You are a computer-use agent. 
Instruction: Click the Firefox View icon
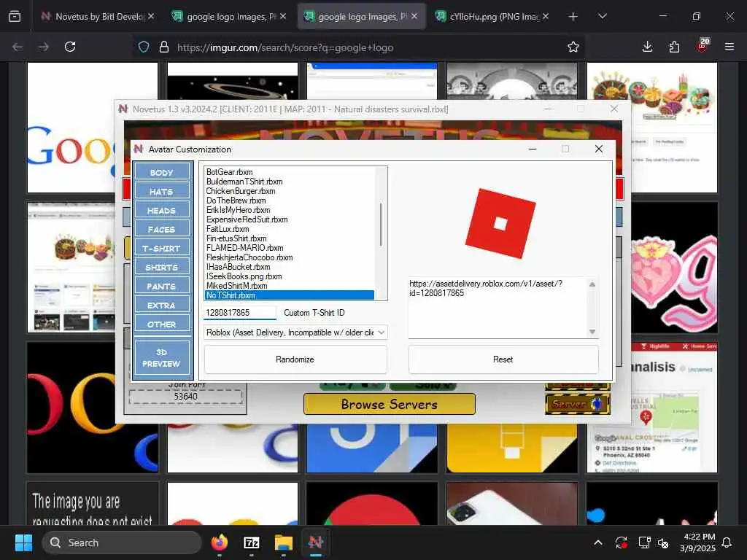click(15, 17)
